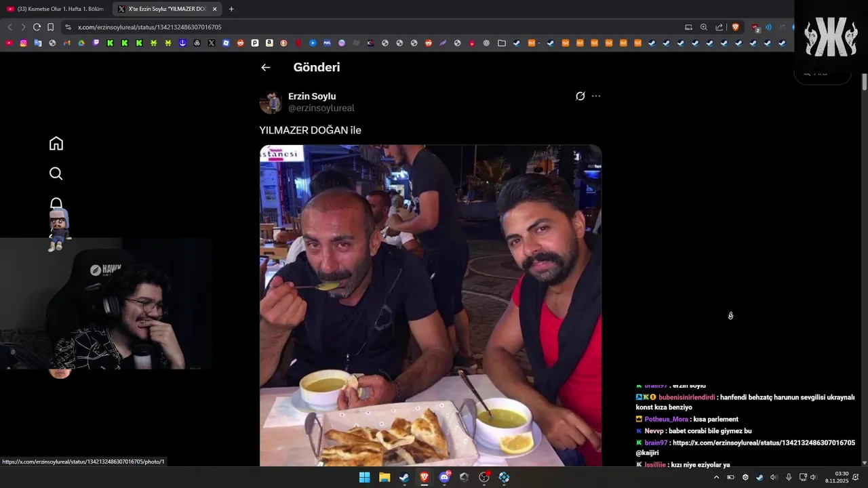Click the @erzinsoylureal handle

[x=321, y=108]
